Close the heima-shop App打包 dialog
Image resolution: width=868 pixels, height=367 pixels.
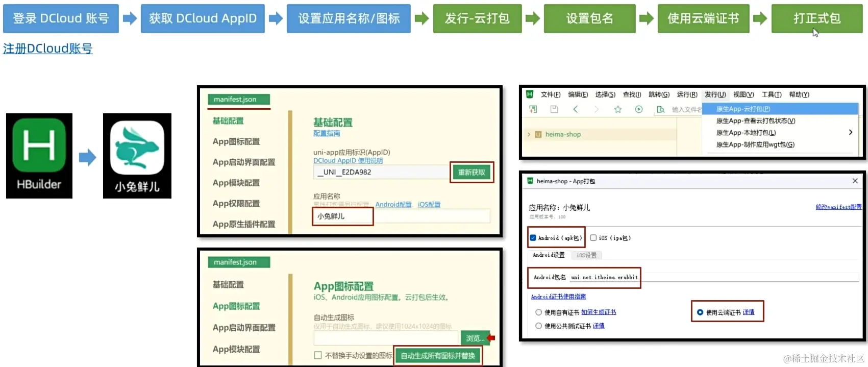click(855, 181)
